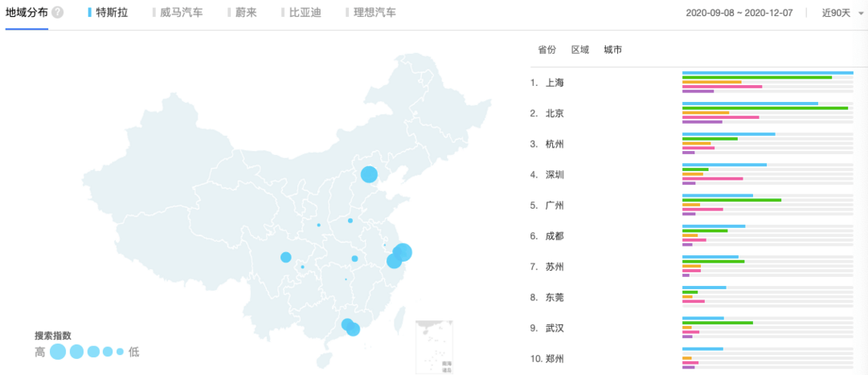Click 广州 in the ranking list

[x=555, y=206]
